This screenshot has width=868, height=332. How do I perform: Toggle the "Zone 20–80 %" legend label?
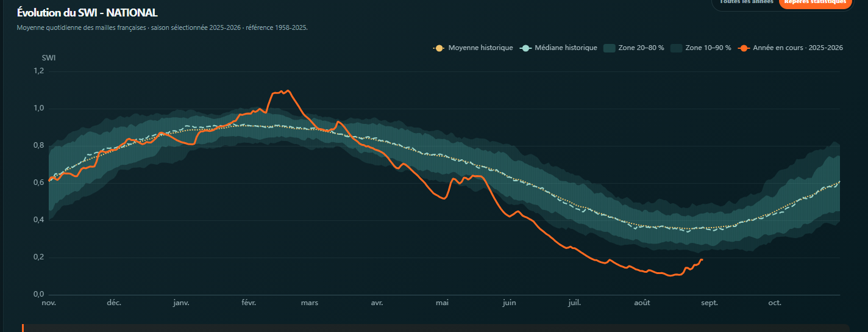(641, 48)
